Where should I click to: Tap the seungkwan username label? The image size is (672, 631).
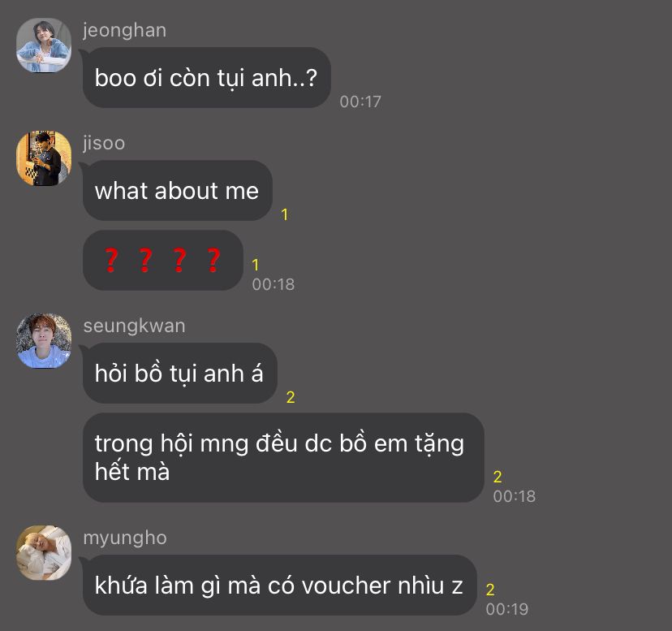click(134, 326)
